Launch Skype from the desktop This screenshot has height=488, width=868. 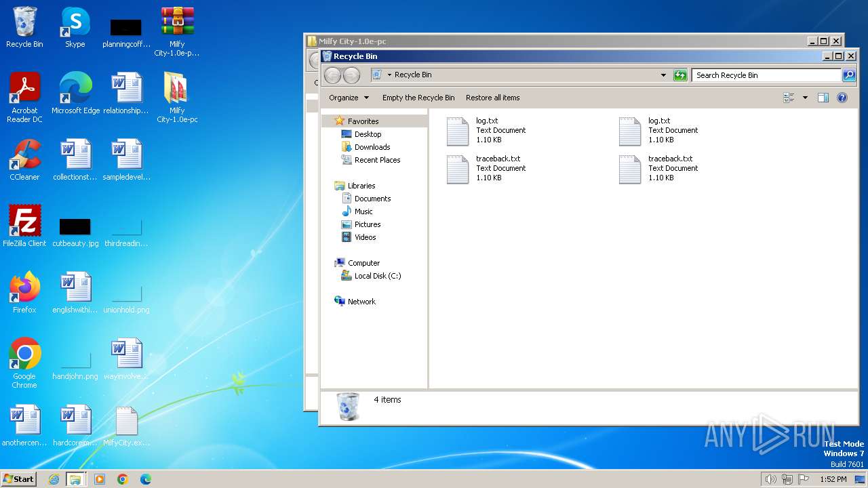pos(75,27)
